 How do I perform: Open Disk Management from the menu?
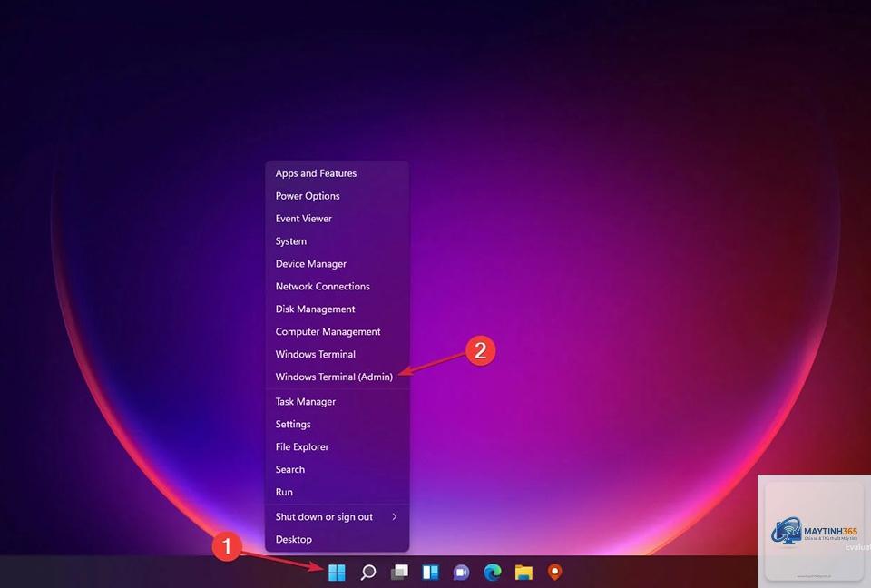click(x=338, y=309)
